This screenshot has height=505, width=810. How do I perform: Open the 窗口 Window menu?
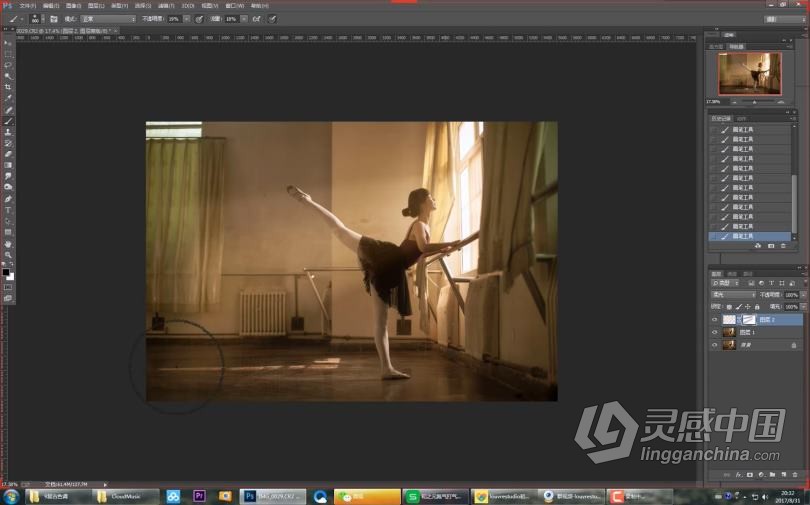(x=235, y=6)
